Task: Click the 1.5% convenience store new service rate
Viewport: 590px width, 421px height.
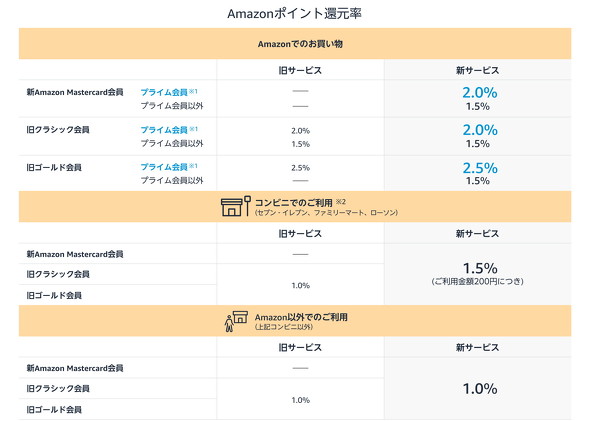Action: pos(480,268)
